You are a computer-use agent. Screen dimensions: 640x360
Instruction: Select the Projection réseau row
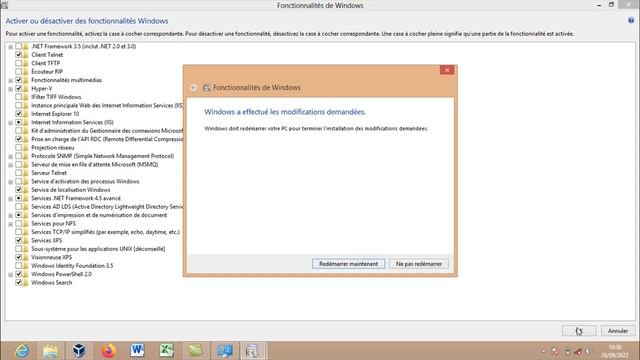53,148
